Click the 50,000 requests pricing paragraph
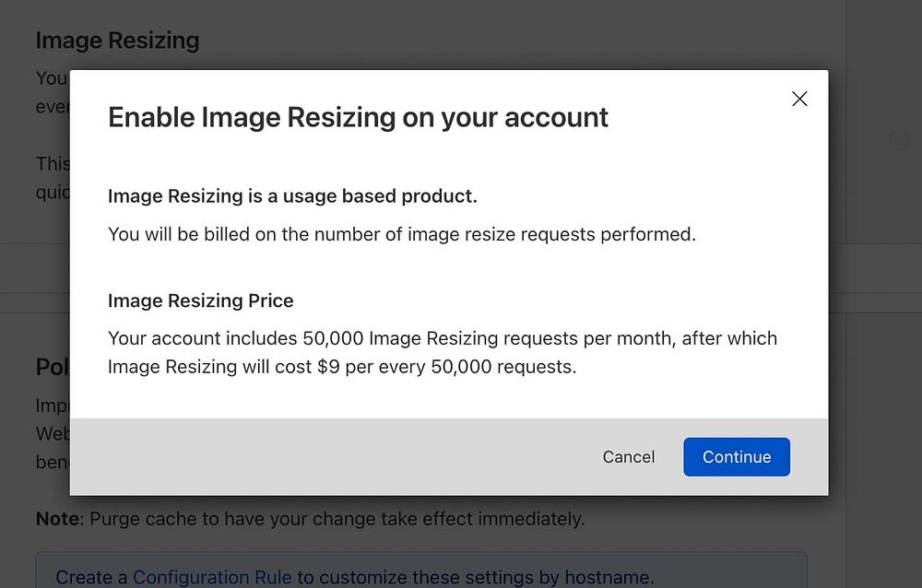 click(x=442, y=352)
